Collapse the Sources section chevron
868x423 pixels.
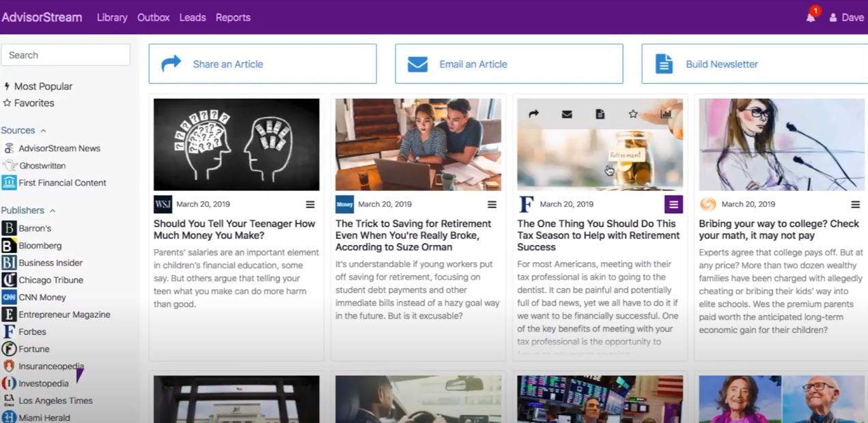point(44,130)
